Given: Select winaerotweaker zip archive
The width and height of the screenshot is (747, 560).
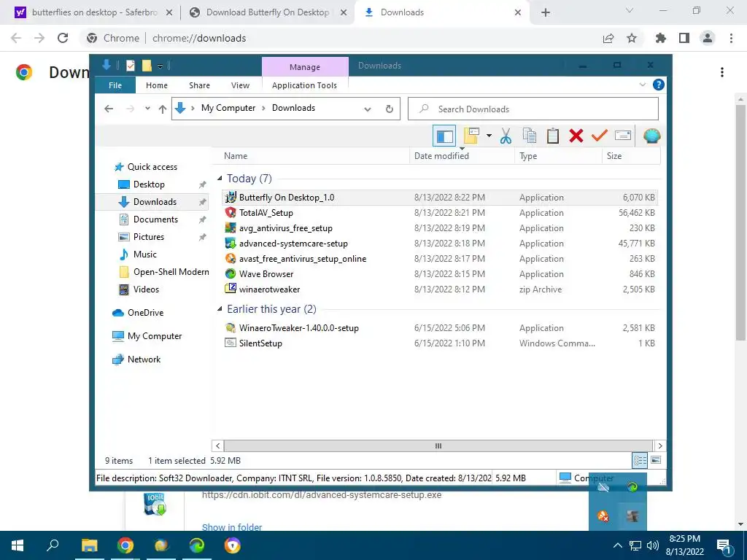Looking at the screenshot, I should [440, 289].
